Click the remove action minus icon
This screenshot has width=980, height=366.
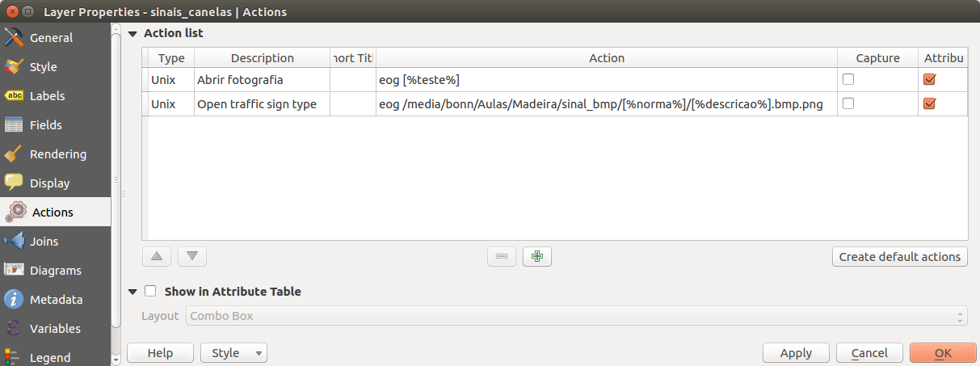coord(502,257)
